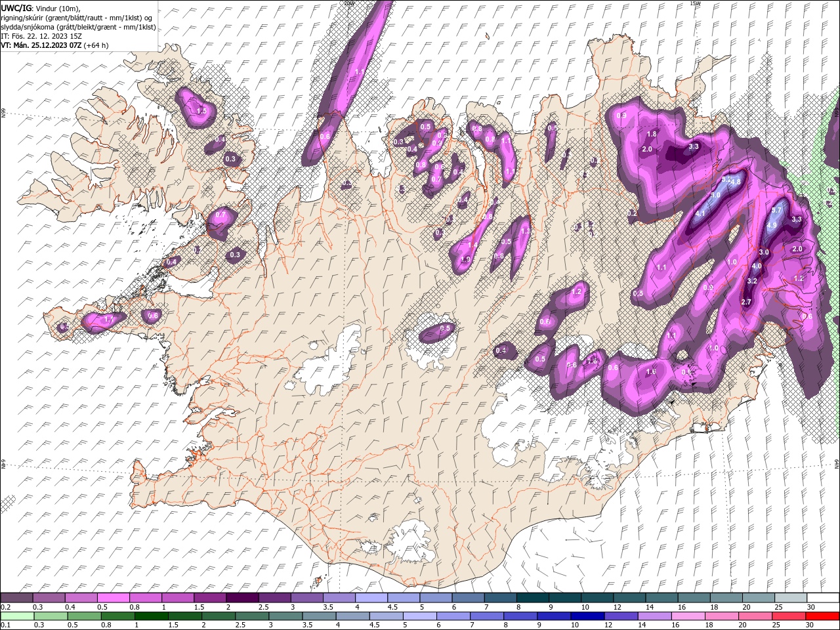Click the 12 label under the upper legend
Viewport: 840px width, 630px height.
click(x=616, y=607)
